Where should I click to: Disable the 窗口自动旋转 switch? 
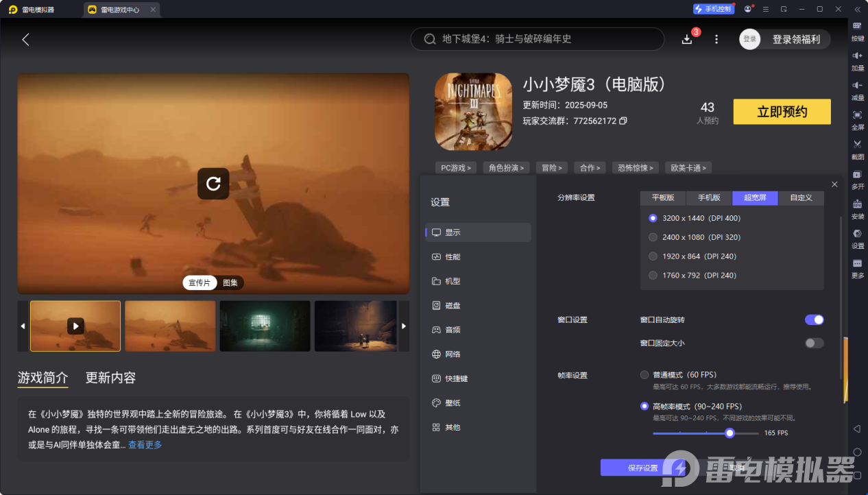[x=814, y=319]
